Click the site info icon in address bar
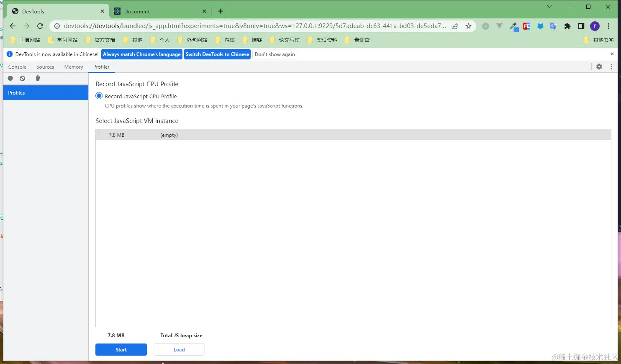621x364 pixels. (57, 26)
